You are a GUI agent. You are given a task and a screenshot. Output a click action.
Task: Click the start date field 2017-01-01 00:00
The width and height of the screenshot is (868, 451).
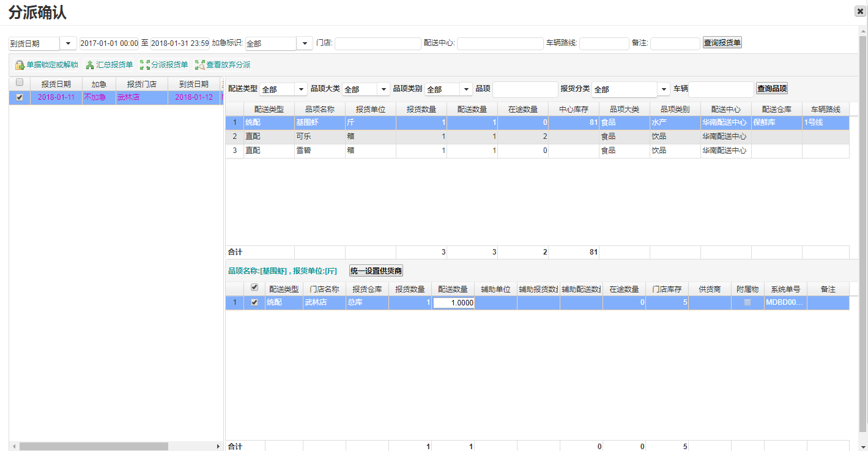point(109,43)
